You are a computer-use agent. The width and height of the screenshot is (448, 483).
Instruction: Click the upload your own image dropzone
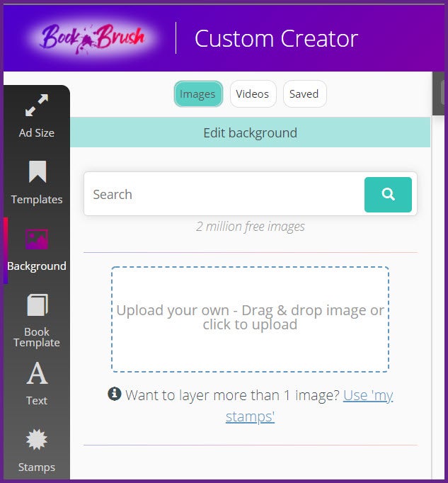pos(250,318)
